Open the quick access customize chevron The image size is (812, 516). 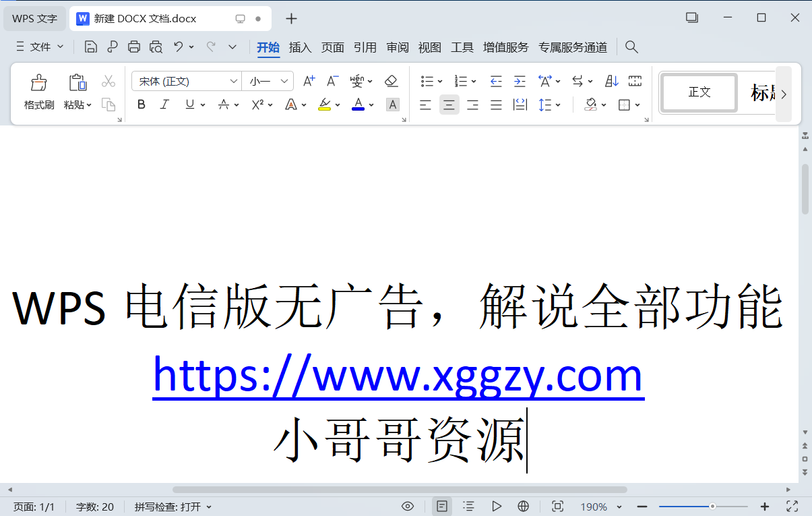(x=232, y=47)
